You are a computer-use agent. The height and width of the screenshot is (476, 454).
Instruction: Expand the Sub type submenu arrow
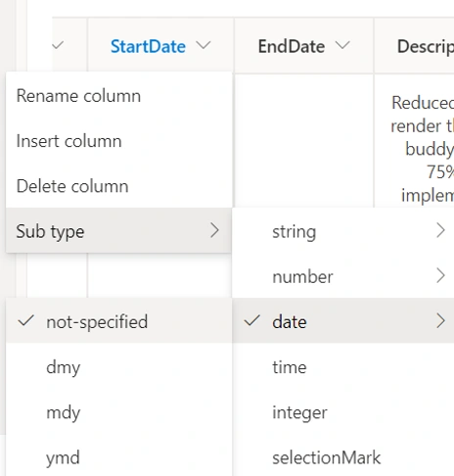(214, 230)
